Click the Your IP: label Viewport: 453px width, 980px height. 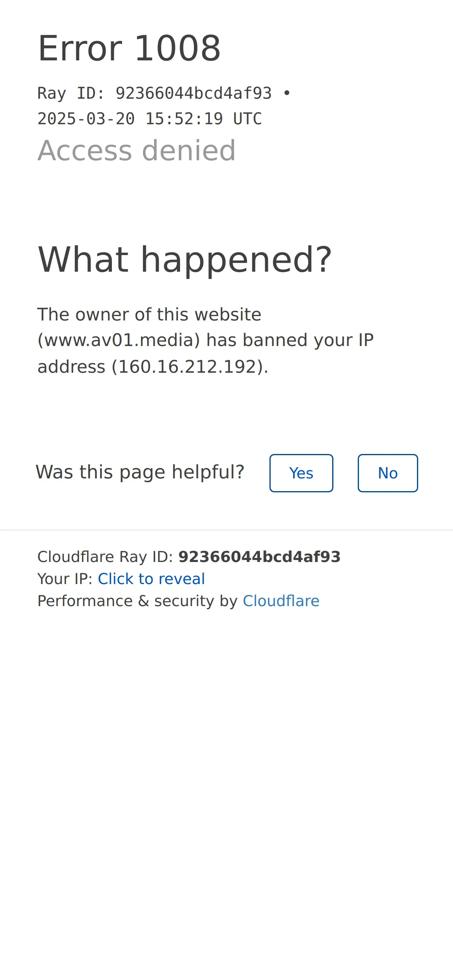pyautogui.click(x=65, y=579)
